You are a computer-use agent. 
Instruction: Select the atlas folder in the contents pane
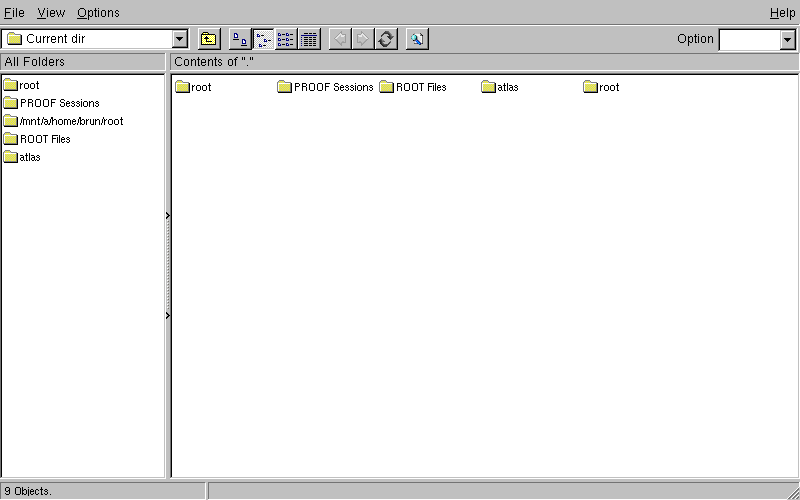[x=507, y=87]
